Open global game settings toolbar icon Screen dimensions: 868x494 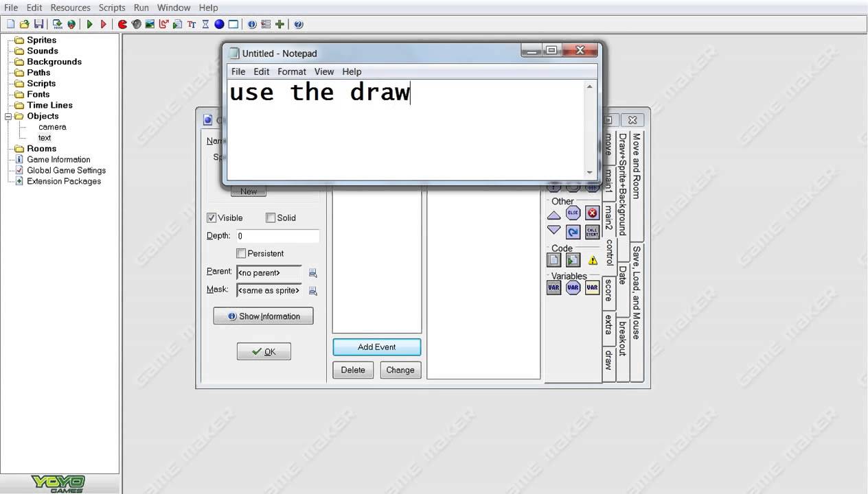click(x=266, y=24)
